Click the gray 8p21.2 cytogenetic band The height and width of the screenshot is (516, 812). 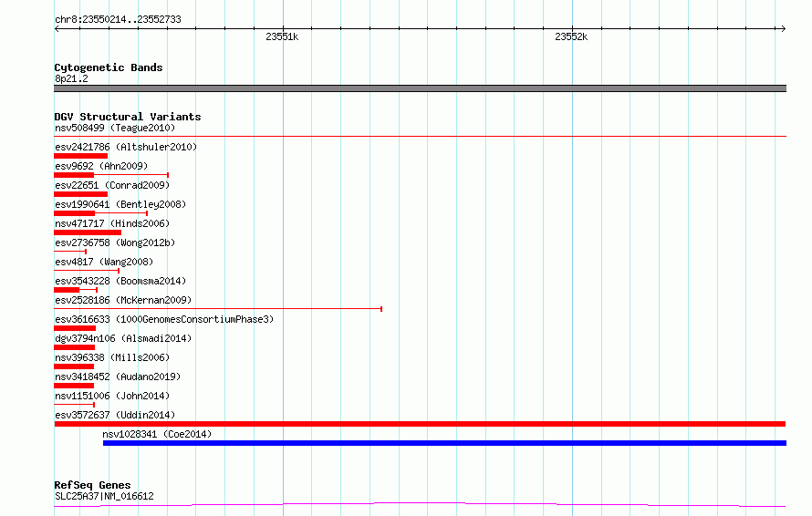[420, 88]
